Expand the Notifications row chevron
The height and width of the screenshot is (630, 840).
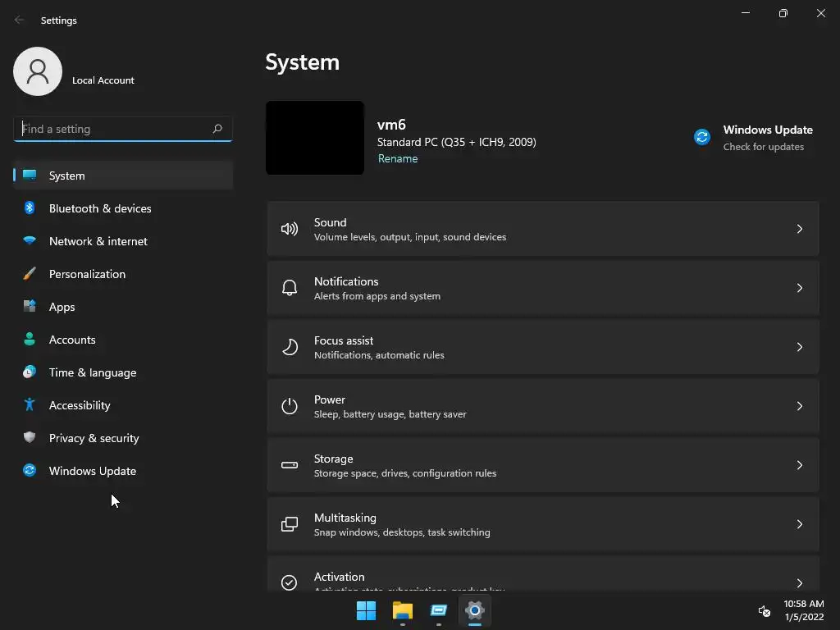[x=799, y=288]
